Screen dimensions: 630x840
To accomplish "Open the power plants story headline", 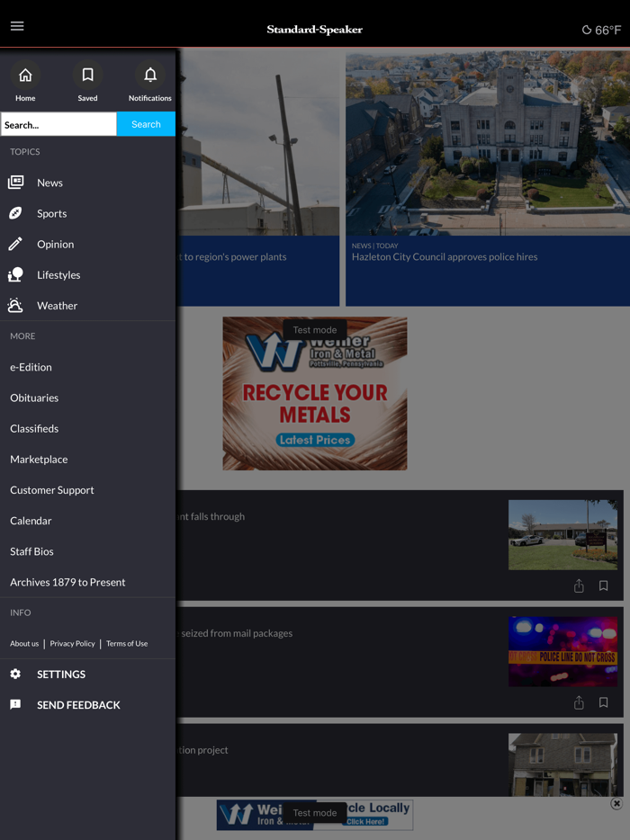I will pyautogui.click(x=231, y=256).
